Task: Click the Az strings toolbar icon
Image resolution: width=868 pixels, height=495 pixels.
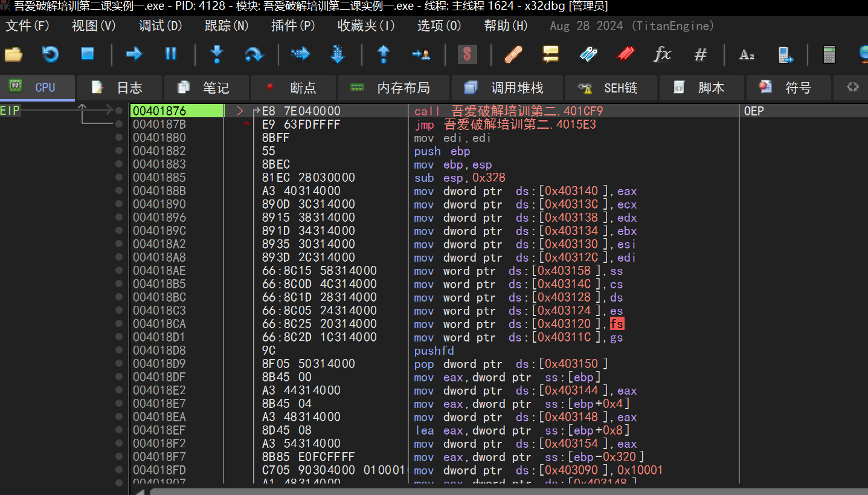Action: click(747, 54)
